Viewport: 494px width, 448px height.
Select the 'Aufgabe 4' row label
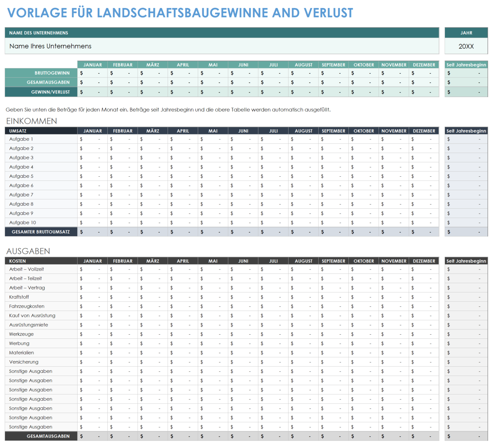pos(41,167)
